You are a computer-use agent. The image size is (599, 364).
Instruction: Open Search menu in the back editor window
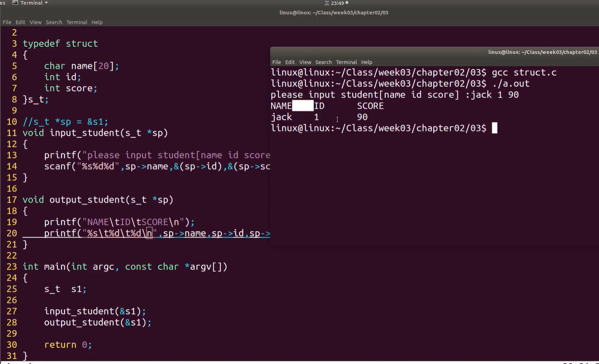pos(54,22)
